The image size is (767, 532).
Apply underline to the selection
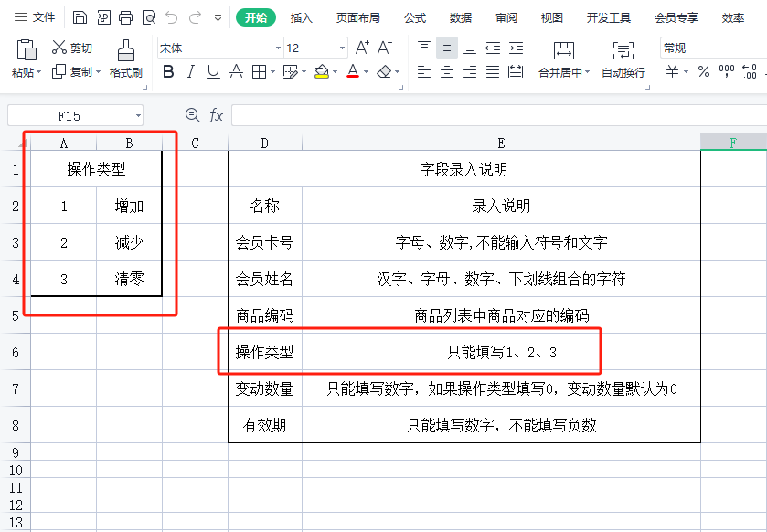[x=212, y=72]
